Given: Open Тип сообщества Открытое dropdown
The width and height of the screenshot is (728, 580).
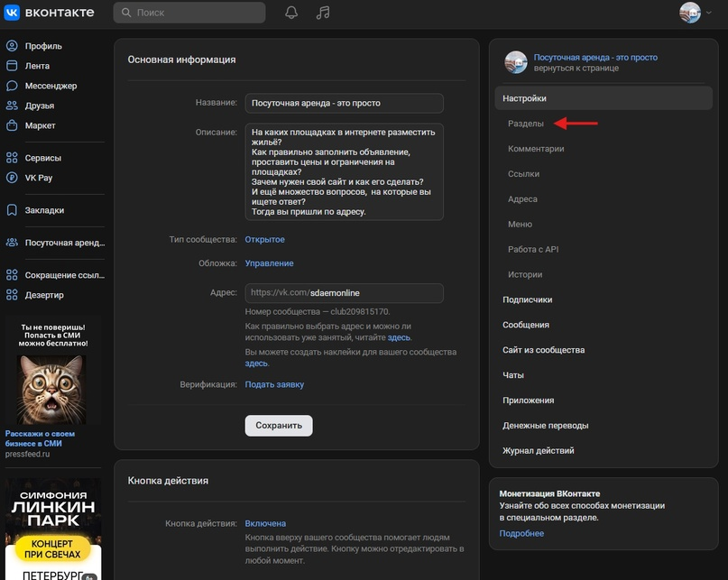Looking at the screenshot, I should point(264,240).
